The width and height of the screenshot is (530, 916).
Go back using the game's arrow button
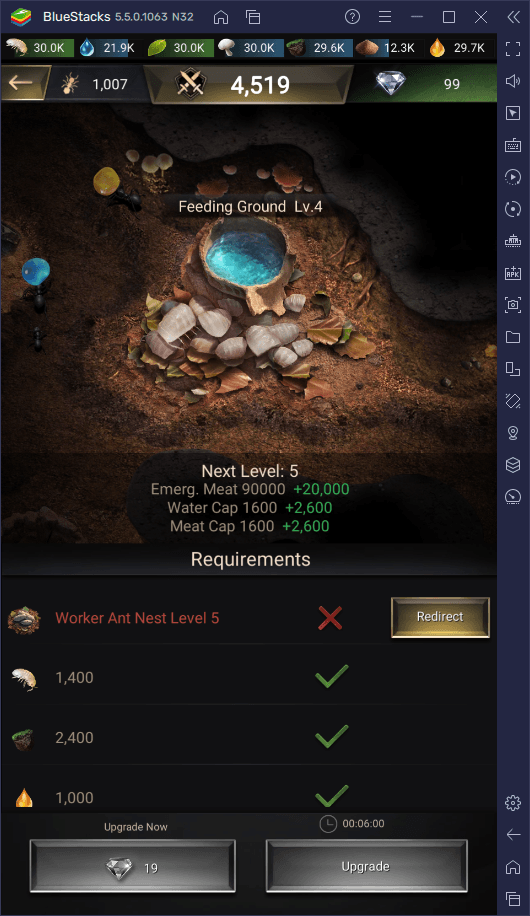tap(21, 83)
